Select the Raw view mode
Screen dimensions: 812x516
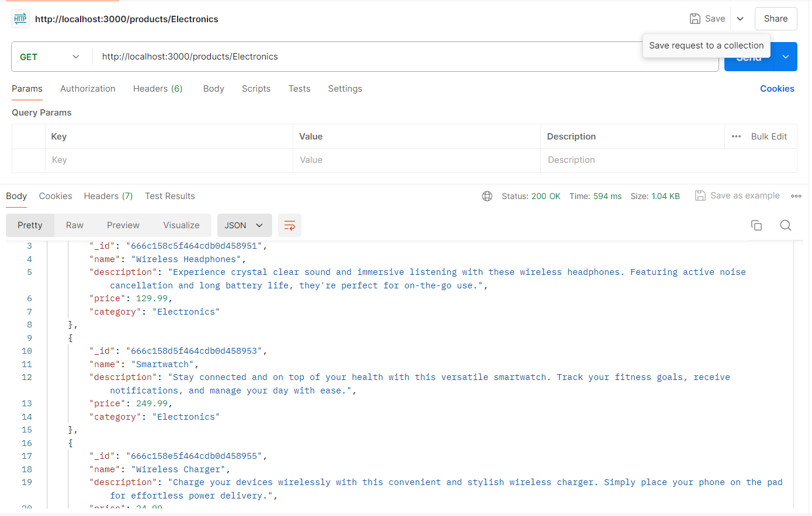75,225
